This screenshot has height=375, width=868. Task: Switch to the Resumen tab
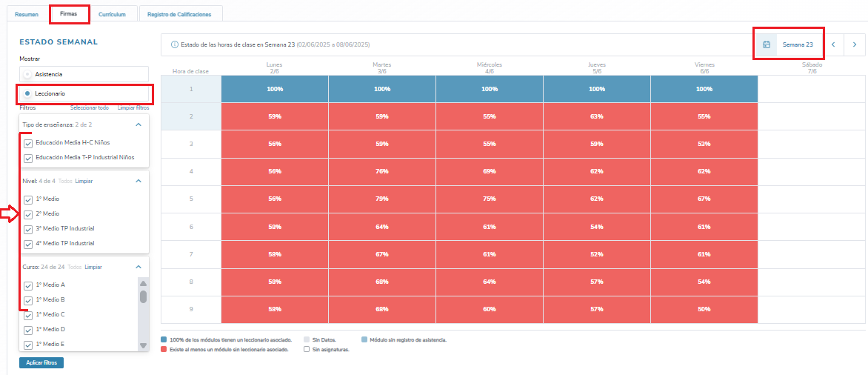(x=26, y=14)
